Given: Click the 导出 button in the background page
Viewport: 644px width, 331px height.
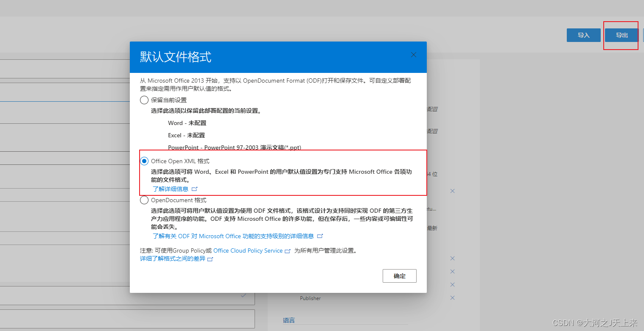Looking at the screenshot, I should tap(622, 35).
